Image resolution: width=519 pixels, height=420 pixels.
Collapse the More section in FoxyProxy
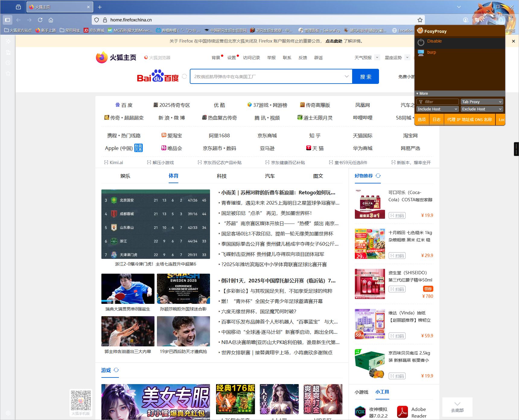click(422, 94)
